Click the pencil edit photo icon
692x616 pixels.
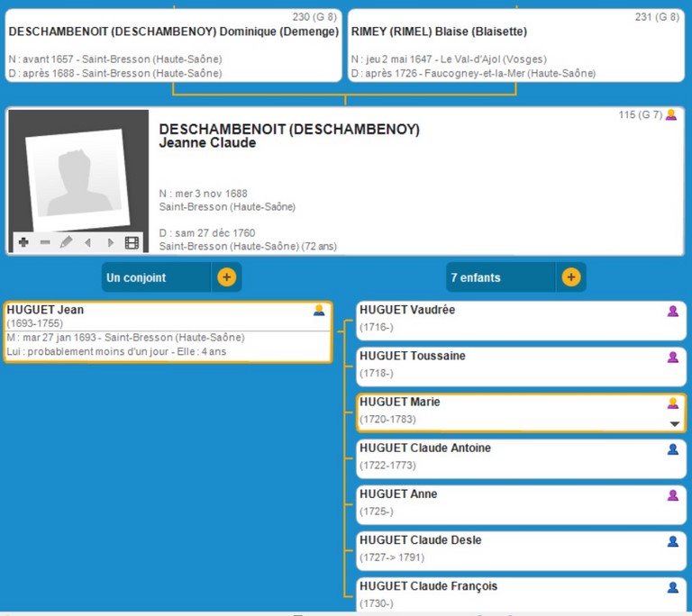point(66,242)
